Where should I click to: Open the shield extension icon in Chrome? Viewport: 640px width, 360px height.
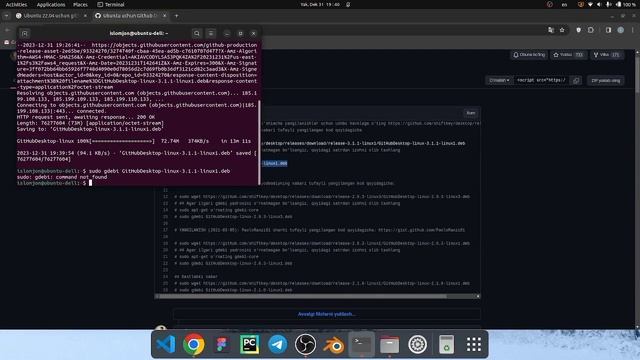coord(578,30)
